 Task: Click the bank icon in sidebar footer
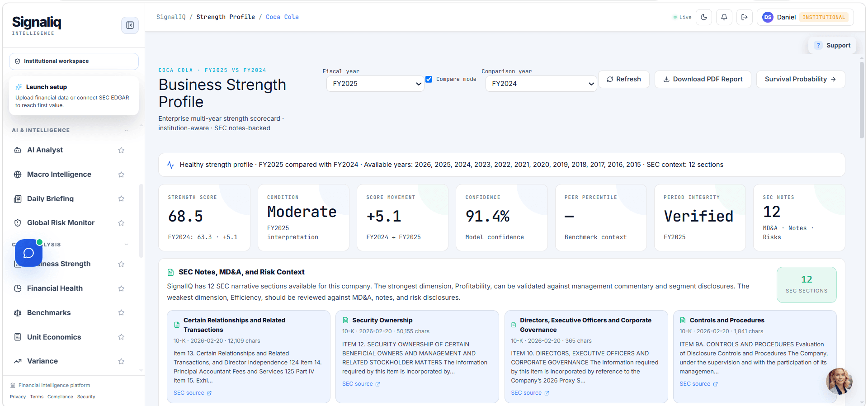(13, 386)
